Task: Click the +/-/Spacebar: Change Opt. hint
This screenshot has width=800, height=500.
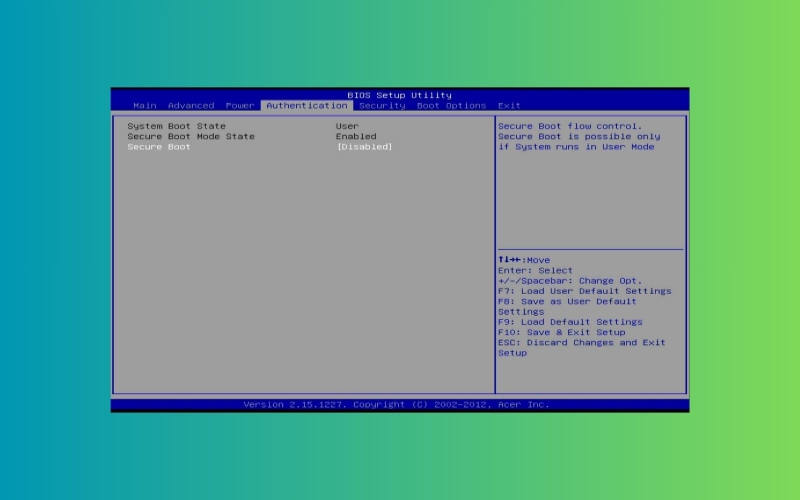Action: pyautogui.click(x=570, y=281)
